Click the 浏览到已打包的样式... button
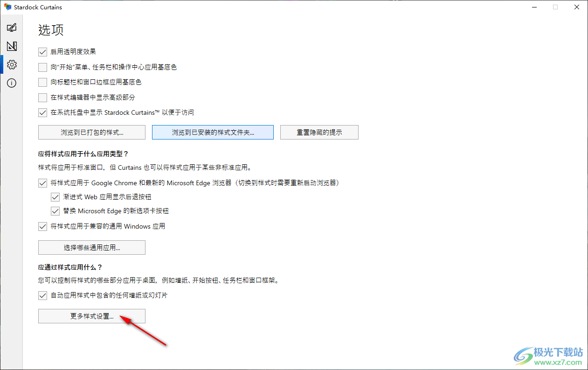Image resolution: width=588 pixels, height=370 pixels. 92,132
